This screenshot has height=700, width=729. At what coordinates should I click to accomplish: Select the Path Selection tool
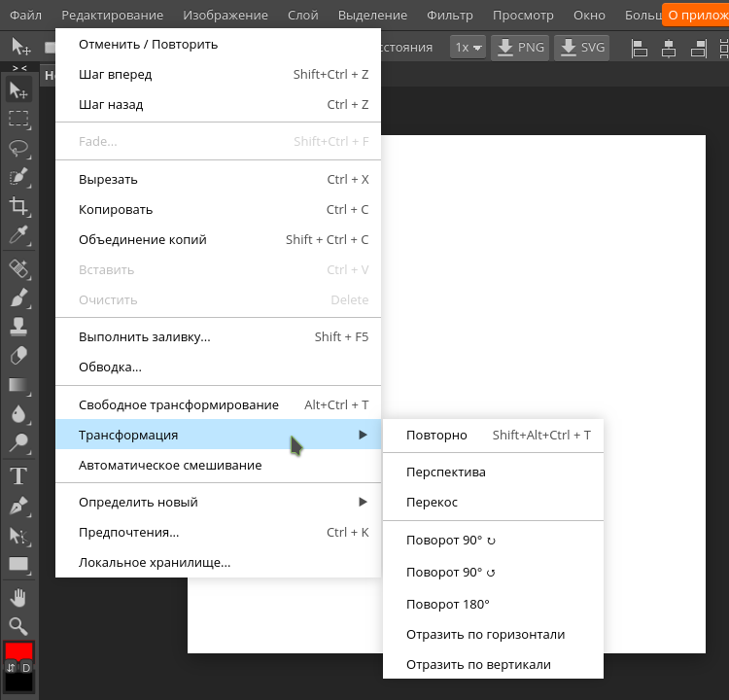point(18,536)
